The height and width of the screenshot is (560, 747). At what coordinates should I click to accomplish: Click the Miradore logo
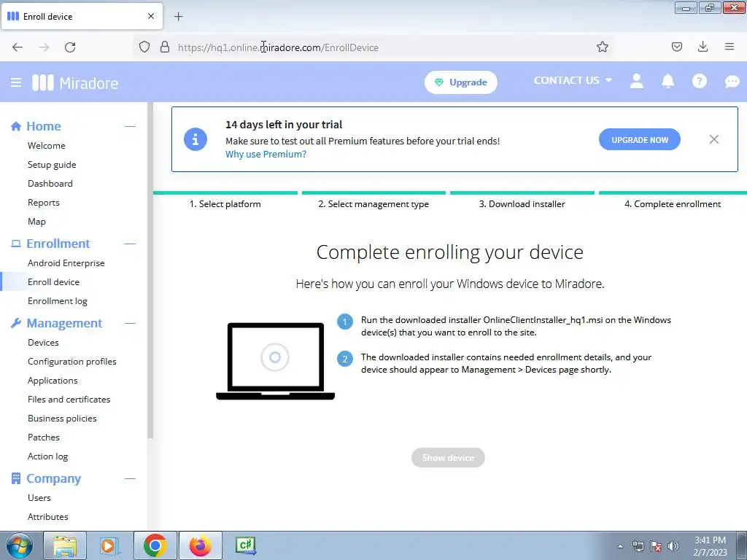75,83
